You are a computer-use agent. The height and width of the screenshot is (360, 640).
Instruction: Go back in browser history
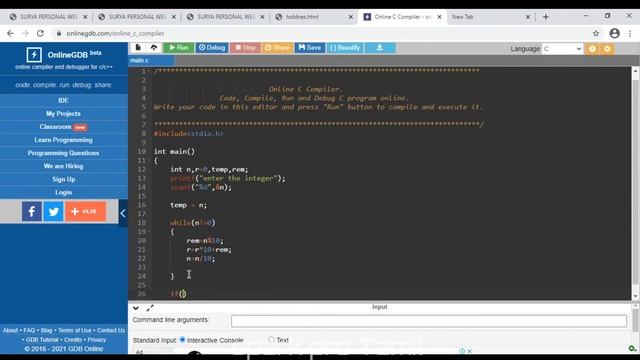coord(10,33)
